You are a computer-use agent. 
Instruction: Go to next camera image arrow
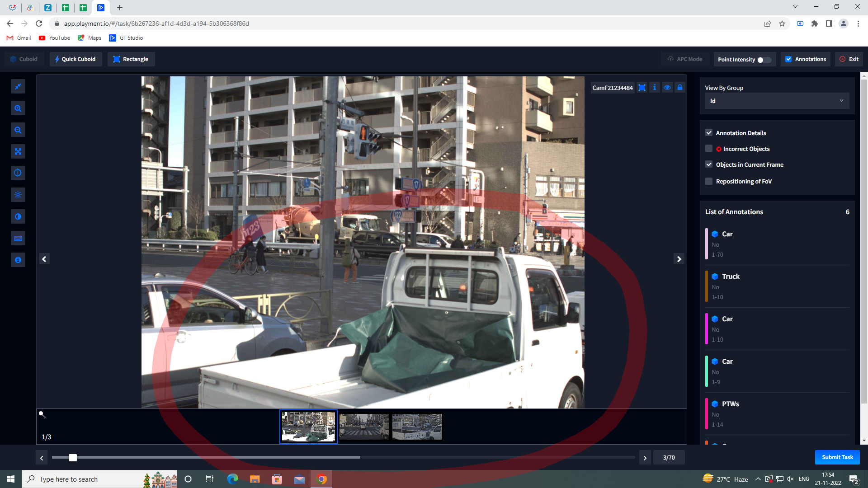click(x=679, y=259)
